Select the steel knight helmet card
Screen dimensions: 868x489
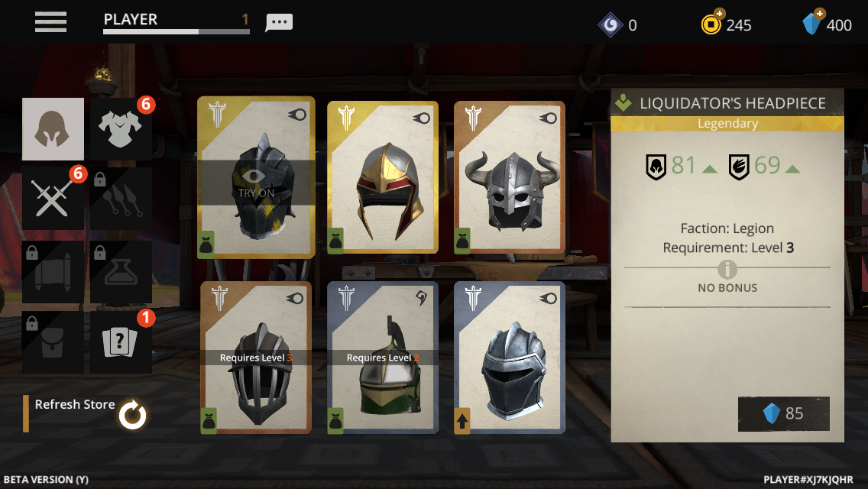510,358
